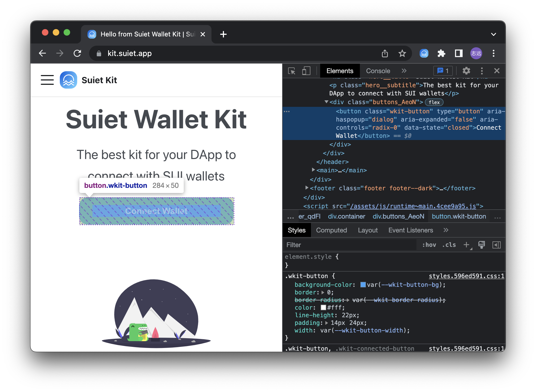Toggle the .cls element classes editor

449,245
